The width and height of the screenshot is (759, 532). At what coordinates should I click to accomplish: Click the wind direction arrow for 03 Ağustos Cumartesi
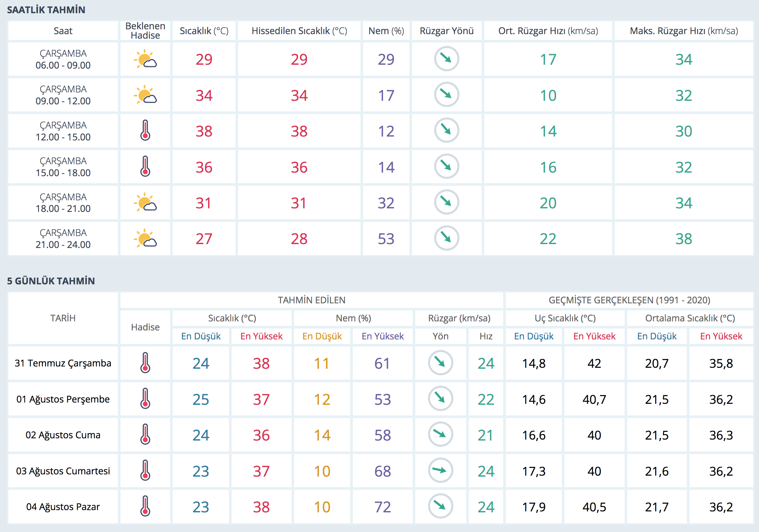tap(440, 470)
